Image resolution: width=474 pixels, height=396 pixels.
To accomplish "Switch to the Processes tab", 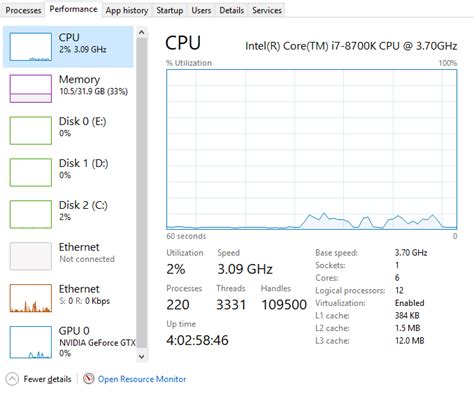I will coord(23,10).
